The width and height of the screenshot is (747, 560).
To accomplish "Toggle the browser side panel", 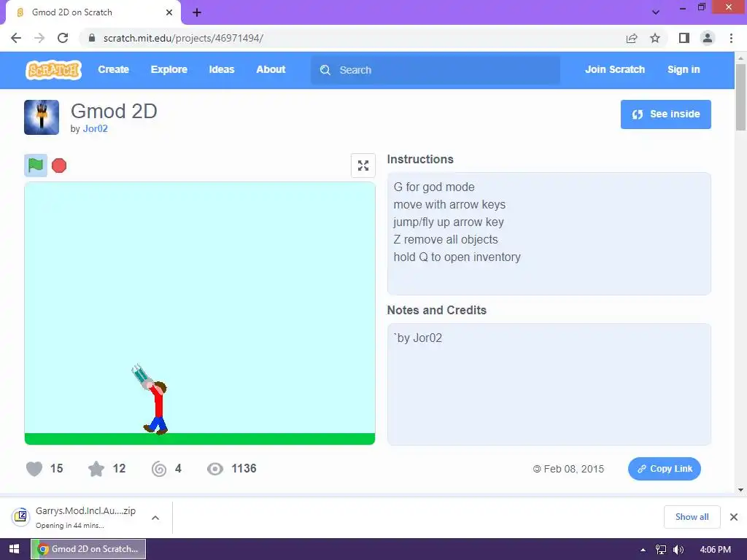I will (x=684, y=38).
